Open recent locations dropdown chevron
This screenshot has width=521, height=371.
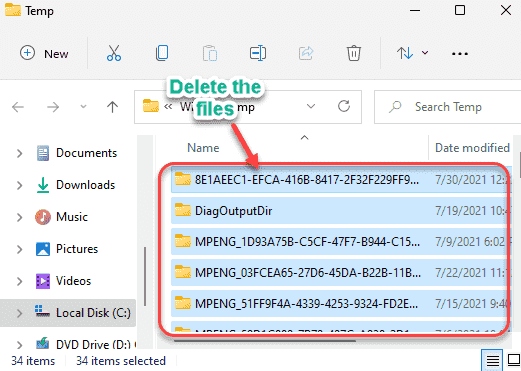[83, 107]
